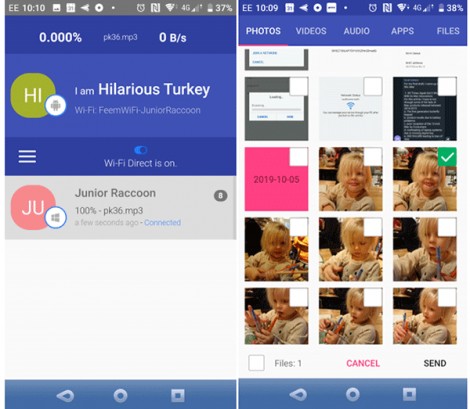Image resolution: width=470 pixels, height=409 pixels.
Task: Open the dark text message screenshot thumbnail
Action: (x=425, y=109)
